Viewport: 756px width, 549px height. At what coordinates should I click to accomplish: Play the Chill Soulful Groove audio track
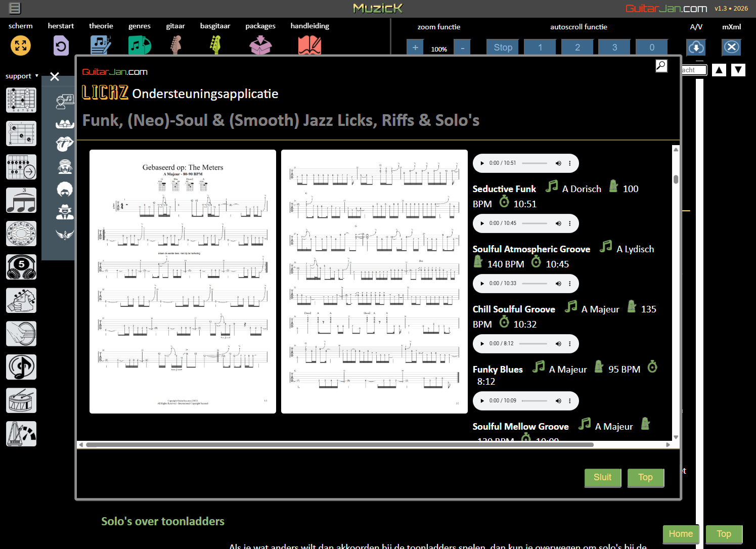point(482,284)
